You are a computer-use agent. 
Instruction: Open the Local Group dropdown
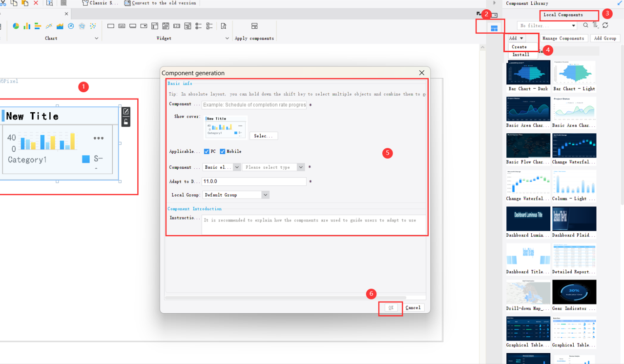pos(236,194)
